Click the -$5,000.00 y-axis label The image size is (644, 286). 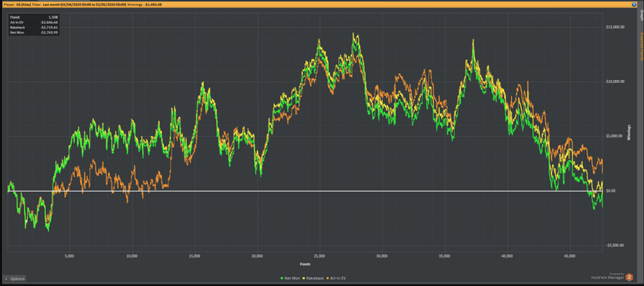click(x=615, y=245)
